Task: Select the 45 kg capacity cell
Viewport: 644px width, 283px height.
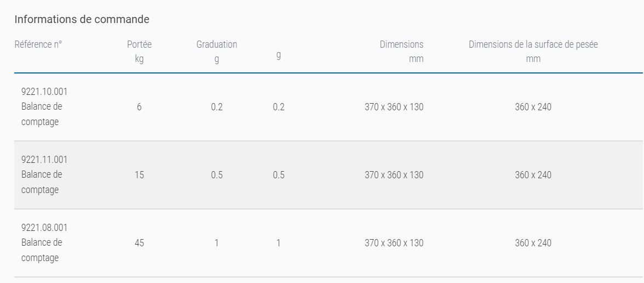Action: [139, 243]
